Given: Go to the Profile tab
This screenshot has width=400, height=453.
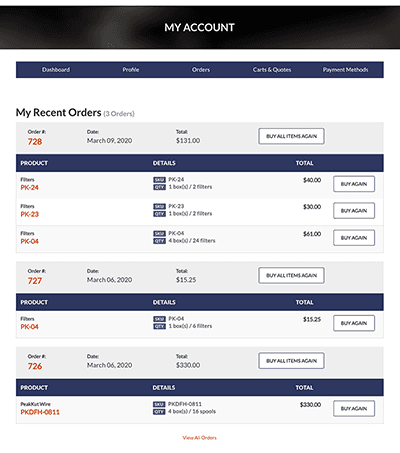Looking at the screenshot, I should [131, 70].
